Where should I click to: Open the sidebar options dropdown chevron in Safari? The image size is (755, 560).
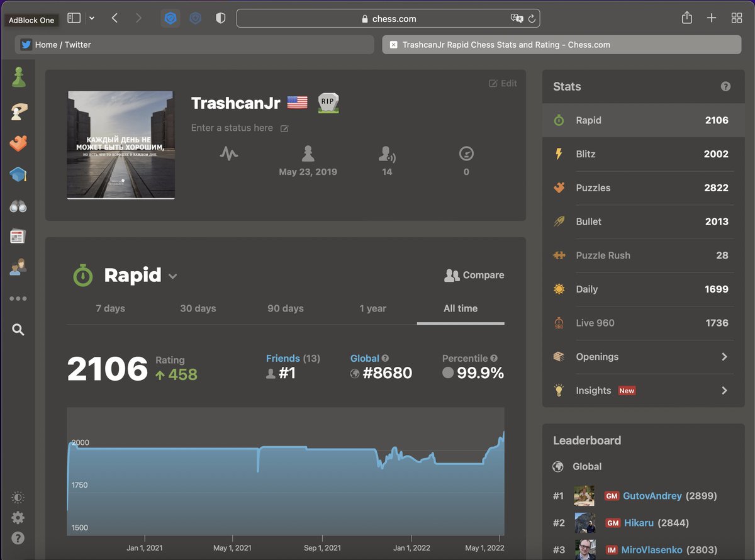click(x=92, y=18)
